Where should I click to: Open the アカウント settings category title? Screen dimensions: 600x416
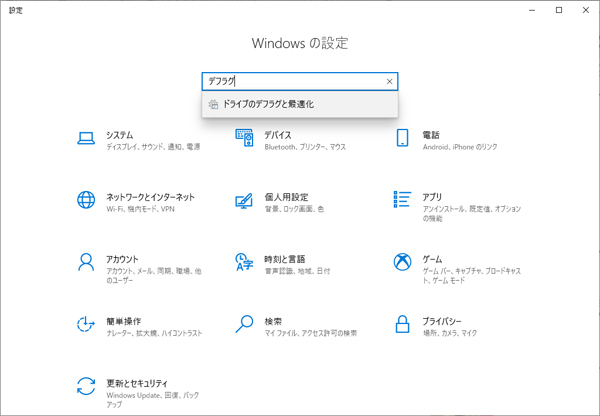[122, 259]
